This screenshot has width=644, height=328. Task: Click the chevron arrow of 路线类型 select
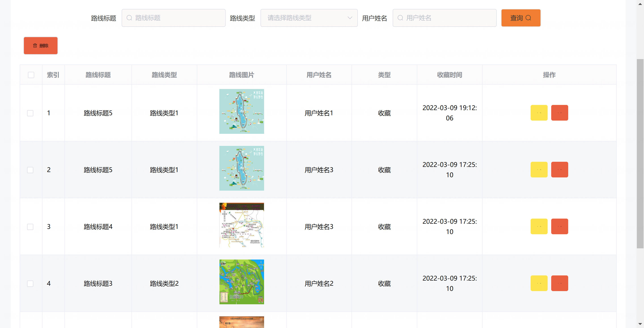(350, 18)
